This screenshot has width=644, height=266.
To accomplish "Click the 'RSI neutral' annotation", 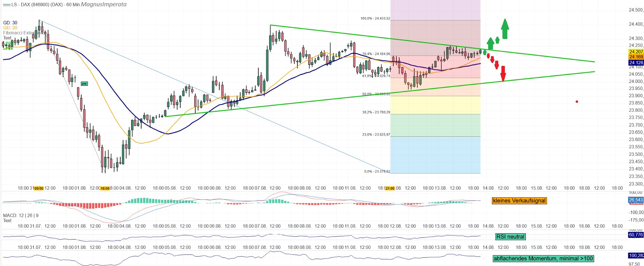I will click(x=510, y=237).
